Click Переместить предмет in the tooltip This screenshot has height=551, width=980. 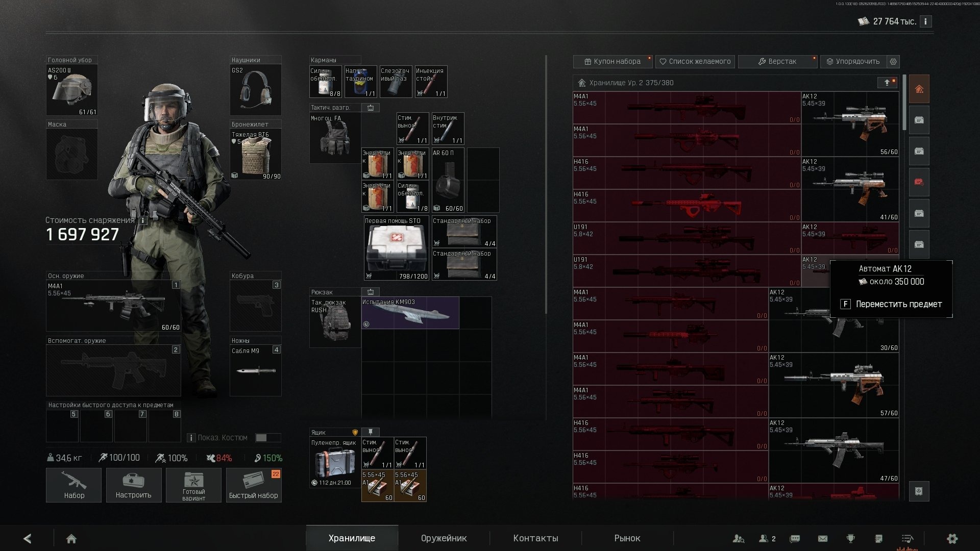tap(891, 304)
